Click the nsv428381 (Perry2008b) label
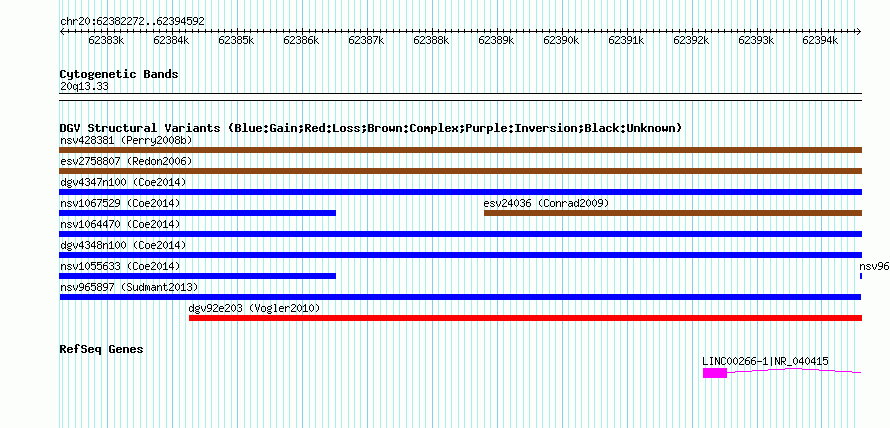The width and height of the screenshot is (890, 428). pyautogui.click(x=126, y=140)
